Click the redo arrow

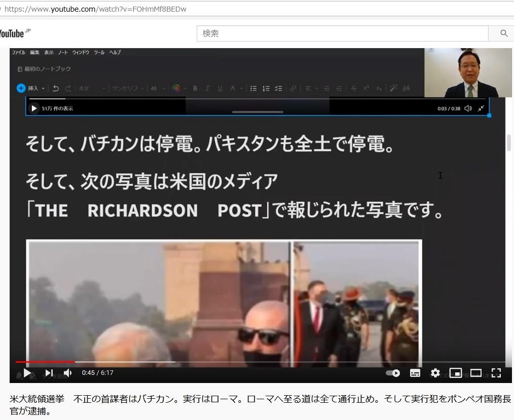click(x=68, y=88)
